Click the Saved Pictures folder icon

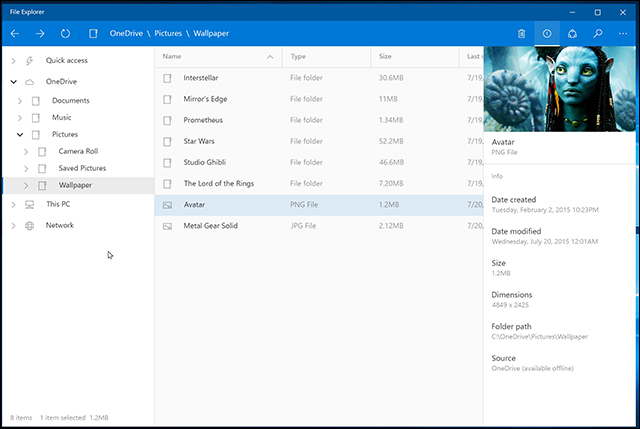tap(42, 169)
